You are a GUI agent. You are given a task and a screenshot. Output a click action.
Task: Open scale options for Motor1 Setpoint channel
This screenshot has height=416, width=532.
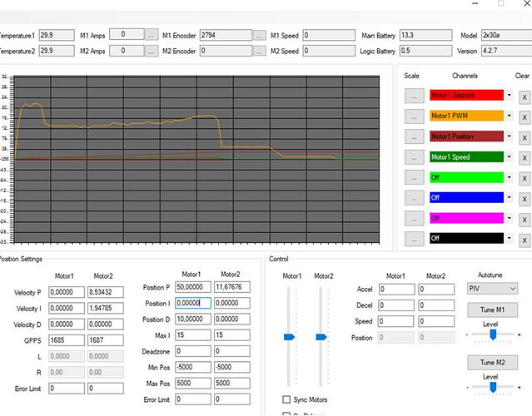[x=413, y=96]
